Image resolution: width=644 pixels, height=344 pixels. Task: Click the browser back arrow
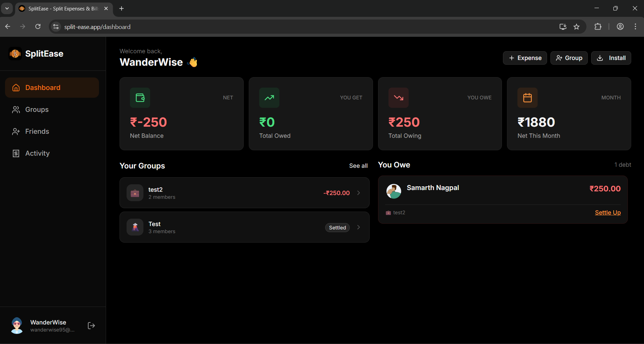point(8,27)
